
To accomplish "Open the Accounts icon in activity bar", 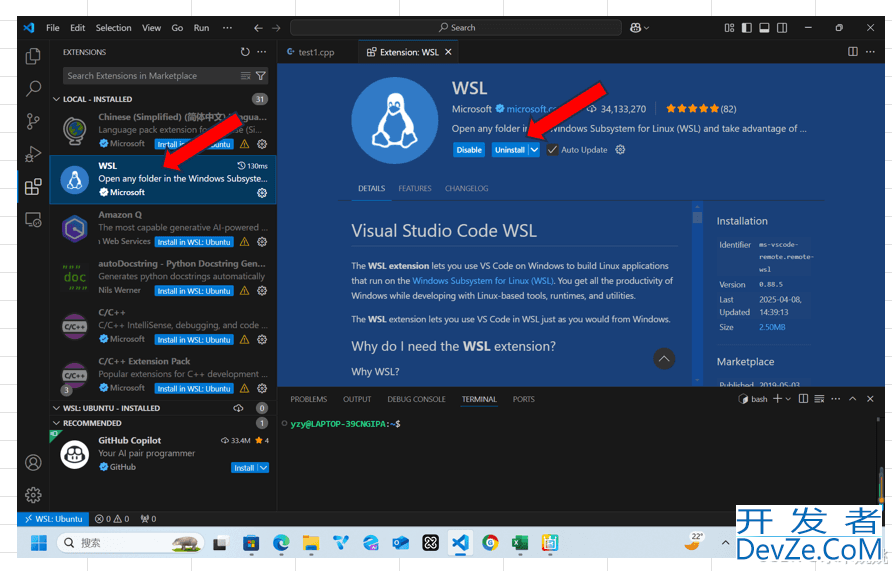I will 33,462.
